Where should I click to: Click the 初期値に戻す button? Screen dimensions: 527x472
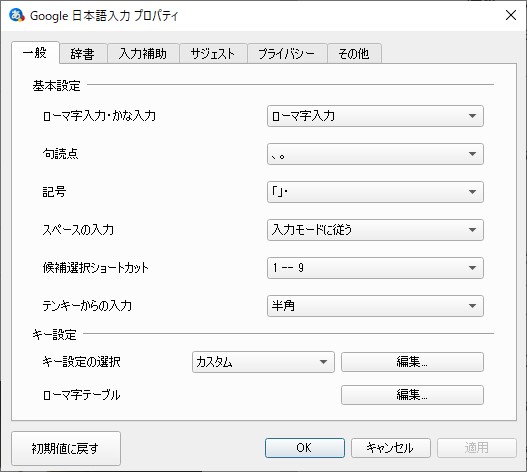(66, 448)
